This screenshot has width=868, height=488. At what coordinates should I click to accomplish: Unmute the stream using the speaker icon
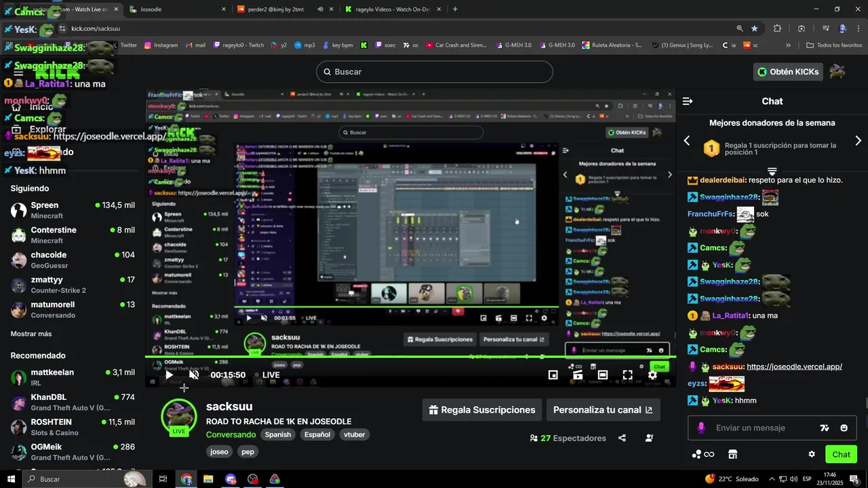click(194, 375)
